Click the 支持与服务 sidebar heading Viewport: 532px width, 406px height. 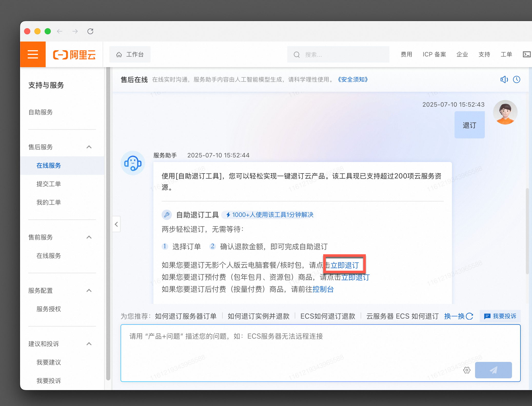click(x=46, y=85)
